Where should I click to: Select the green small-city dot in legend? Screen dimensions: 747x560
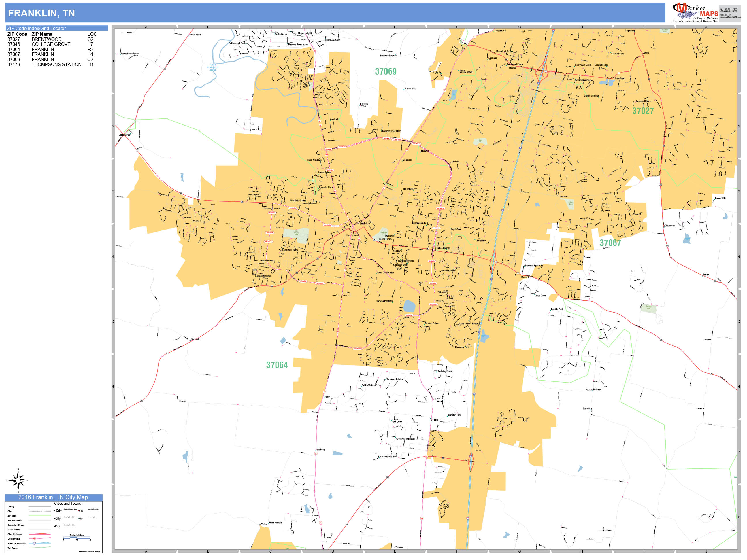78,519
